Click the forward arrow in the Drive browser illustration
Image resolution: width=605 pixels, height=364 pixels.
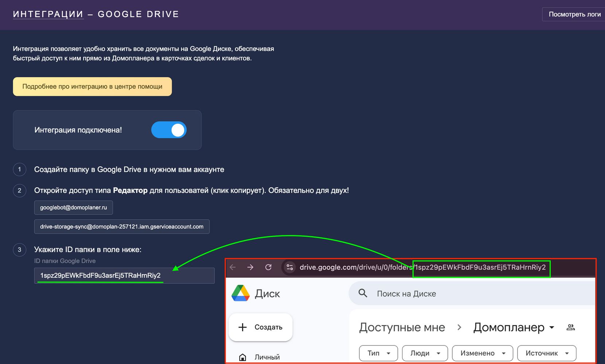[250, 267]
